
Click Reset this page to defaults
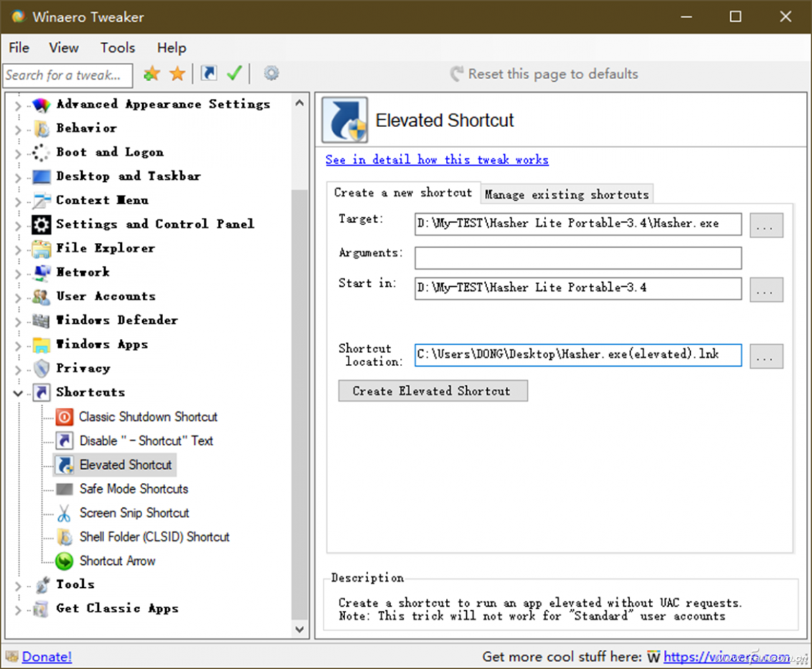[x=544, y=74]
